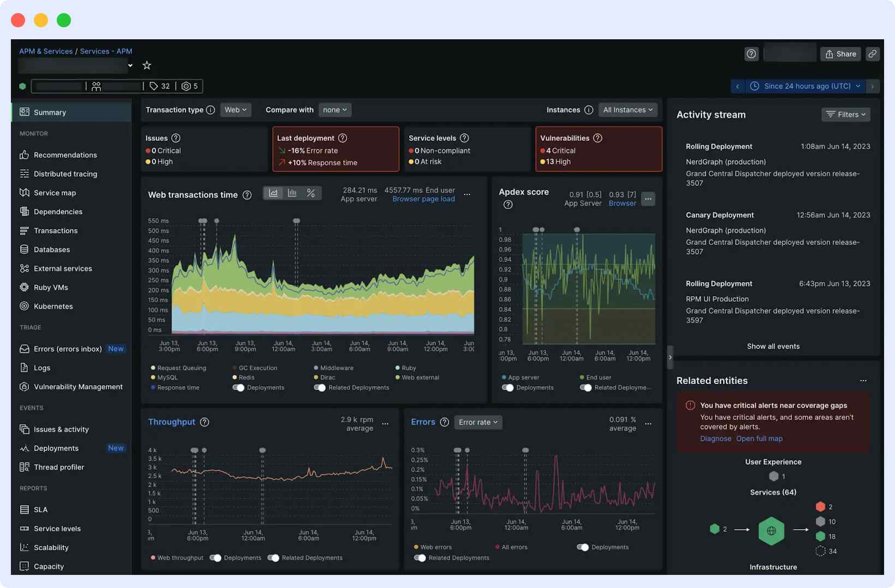Image resolution: width=895 pixels, height=588 pixels.
Task: Disable Related Deployments on the Throughput chart
Action: 274,557
